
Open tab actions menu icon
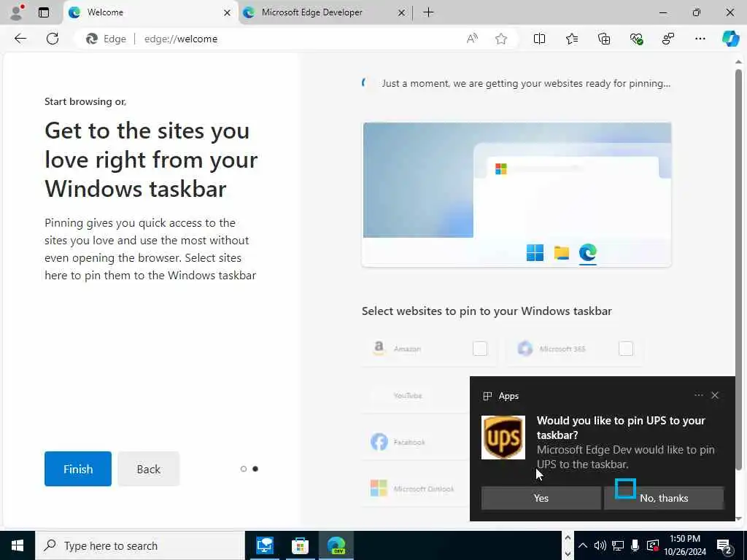[x=44, y=12]
